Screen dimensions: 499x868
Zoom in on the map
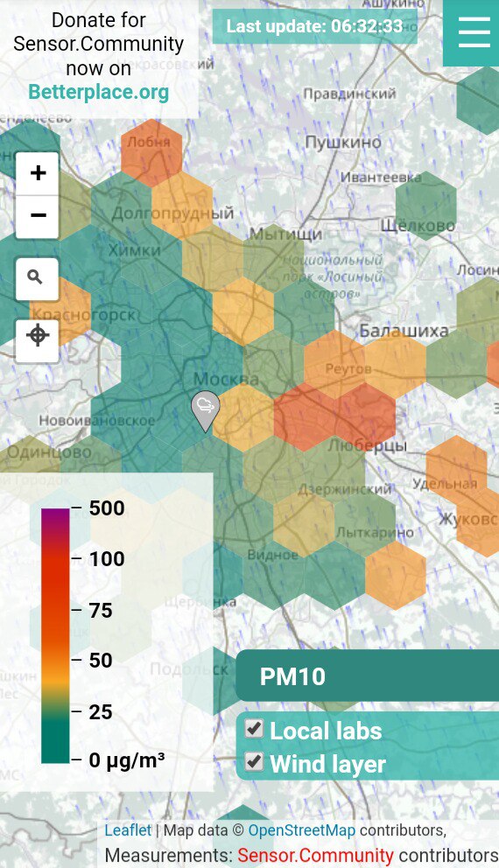pyautogui.click(x=38, y=173)
